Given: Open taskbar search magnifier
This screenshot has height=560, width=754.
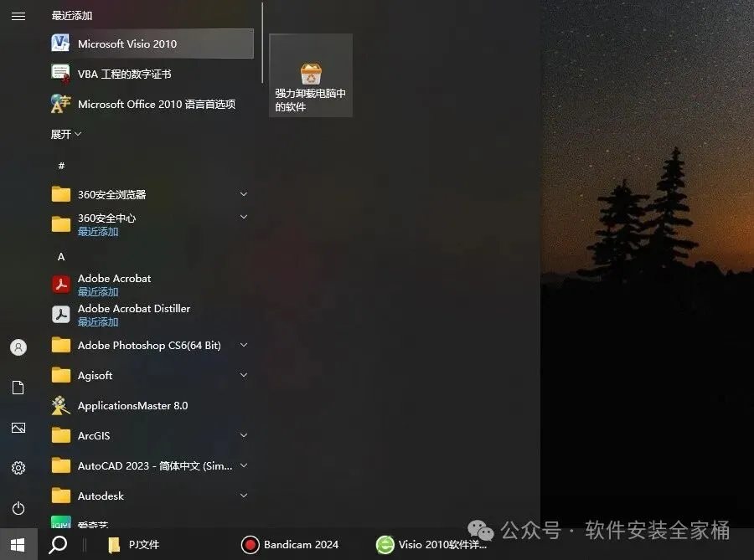Looking at the screenshot, I should (58, 545).
